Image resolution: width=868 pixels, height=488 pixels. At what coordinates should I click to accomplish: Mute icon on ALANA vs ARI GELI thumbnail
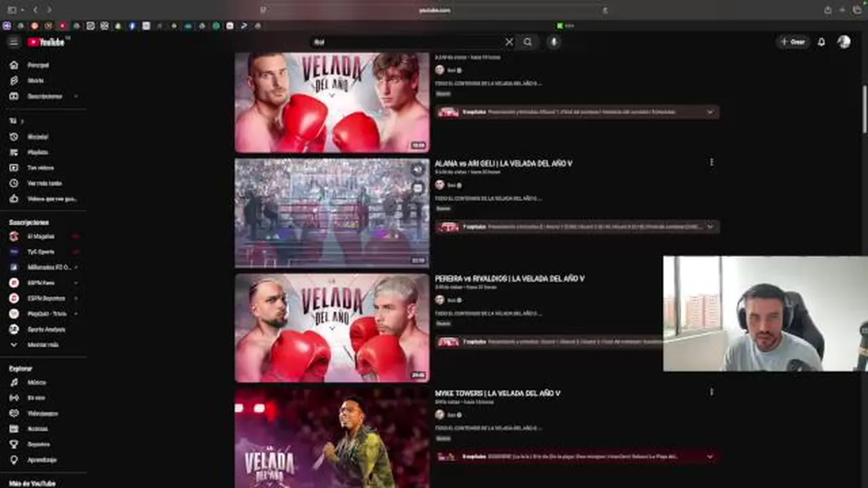coord(418,170)
